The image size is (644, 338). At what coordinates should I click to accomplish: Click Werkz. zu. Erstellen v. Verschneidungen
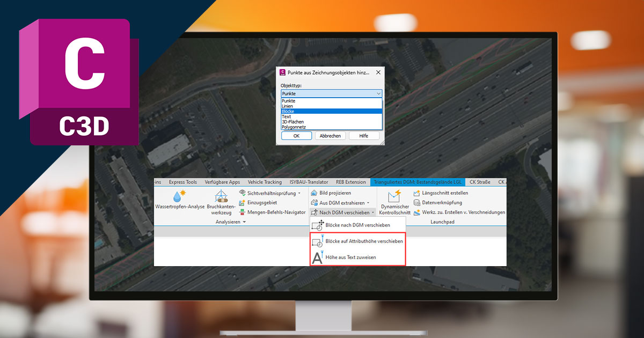point(463,212)
